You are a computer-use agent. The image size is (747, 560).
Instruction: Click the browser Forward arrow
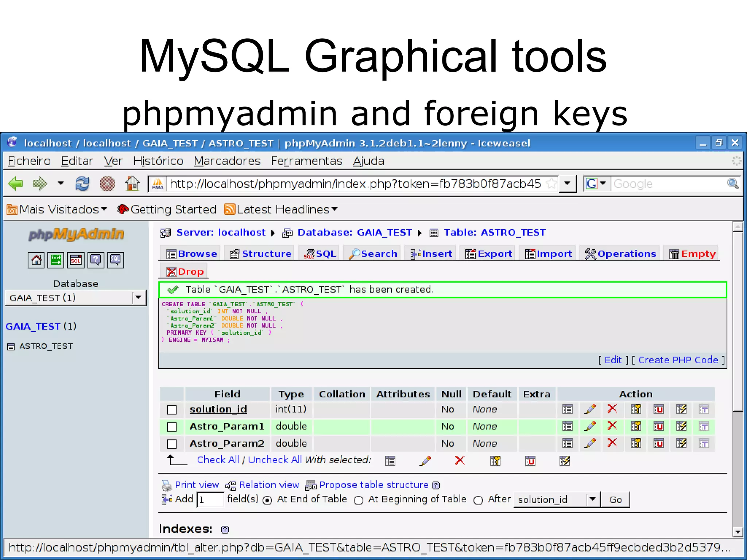[x=39, y=184]
